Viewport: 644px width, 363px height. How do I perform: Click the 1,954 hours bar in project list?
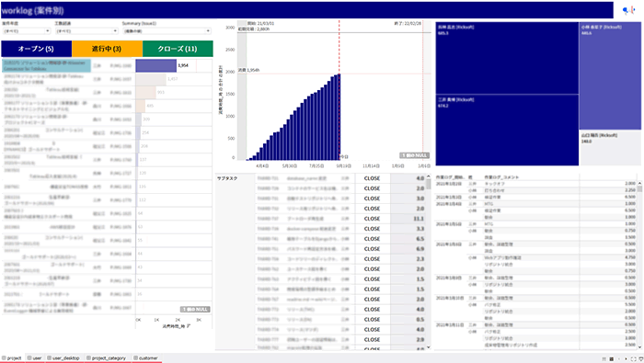click(156, 65)
